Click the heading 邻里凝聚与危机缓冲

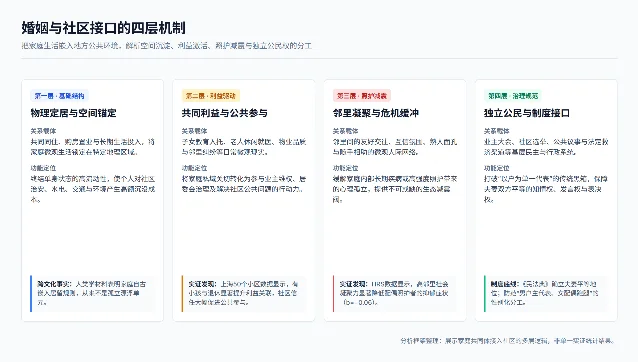pyautogui.click(x=376, y=113)
